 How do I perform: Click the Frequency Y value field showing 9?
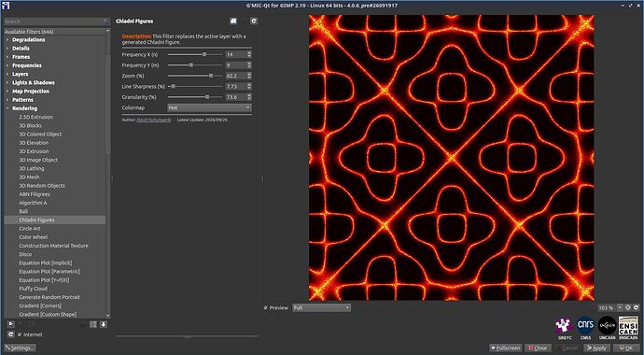point(236,65)
